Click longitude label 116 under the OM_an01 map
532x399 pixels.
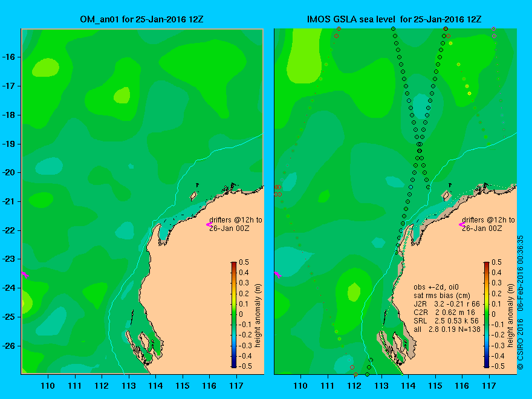click(209, 386)
